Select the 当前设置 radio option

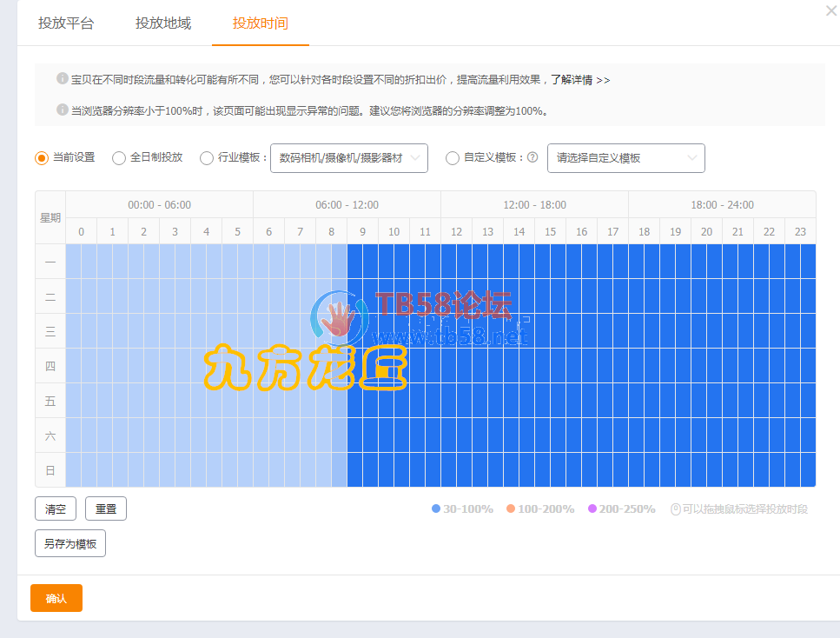41,158
